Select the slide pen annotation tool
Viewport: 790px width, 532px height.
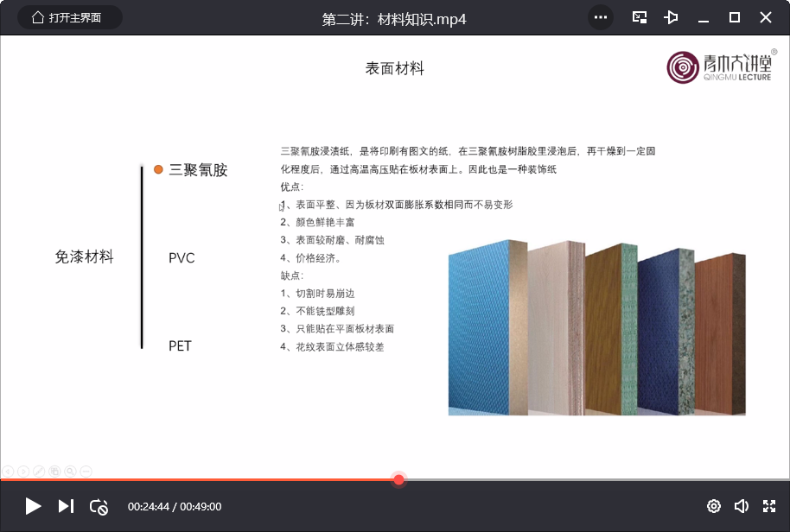point(39,471)
